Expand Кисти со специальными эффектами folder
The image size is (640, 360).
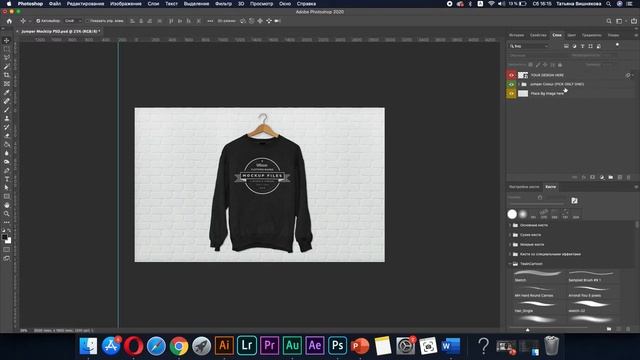point(510,254)
